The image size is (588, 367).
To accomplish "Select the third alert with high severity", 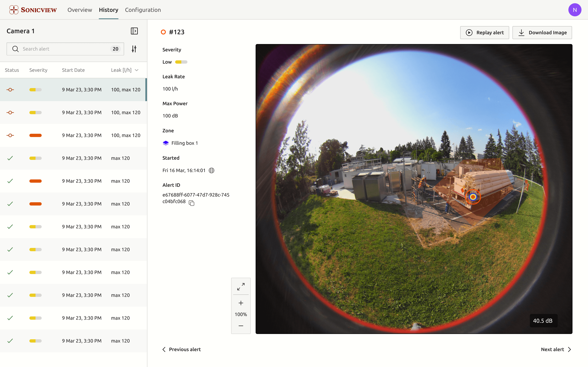I will (x=73, y=135).
